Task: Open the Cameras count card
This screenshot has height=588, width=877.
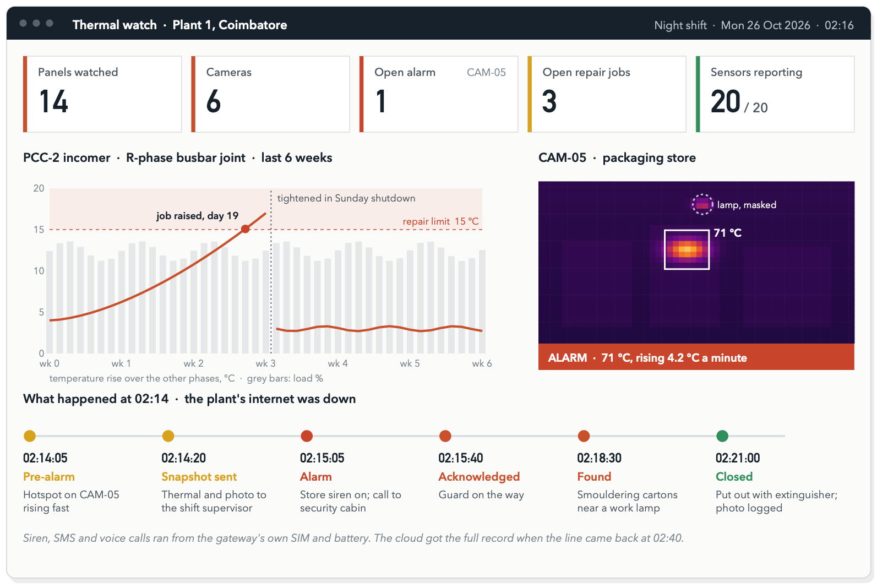Action: point(270,94)
